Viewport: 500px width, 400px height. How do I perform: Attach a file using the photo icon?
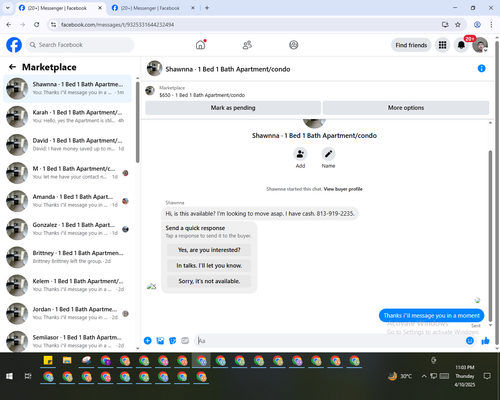point(160,341)
